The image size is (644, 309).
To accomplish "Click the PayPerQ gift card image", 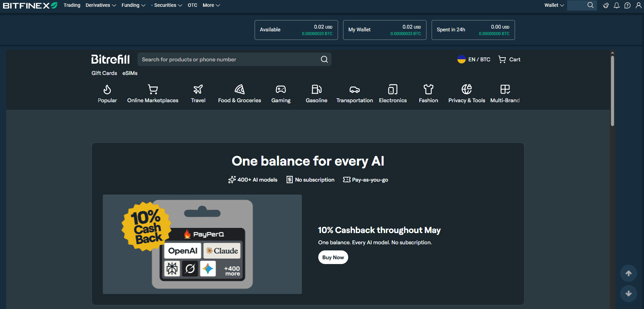I will coord(203,244).
